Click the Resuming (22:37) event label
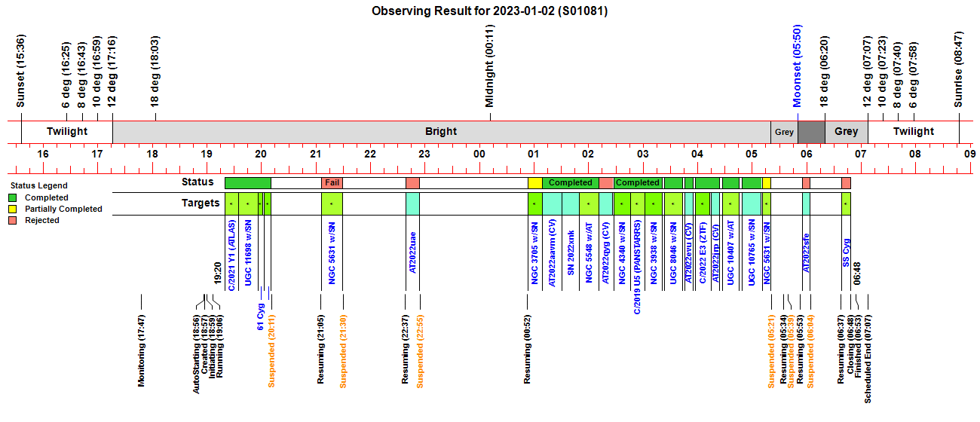The image size is (980, 422). click(404, 349)
